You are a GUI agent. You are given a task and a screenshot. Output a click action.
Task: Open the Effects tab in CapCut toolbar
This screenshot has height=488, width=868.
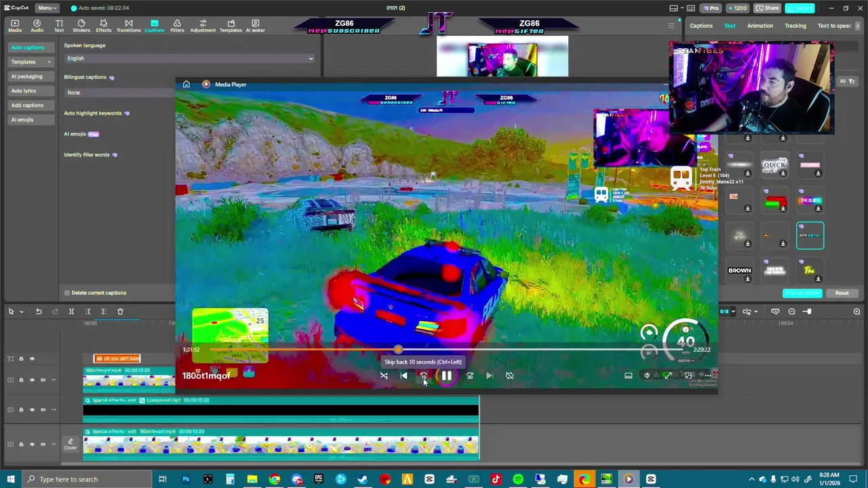pyautogui.click(x=104, y=26)
